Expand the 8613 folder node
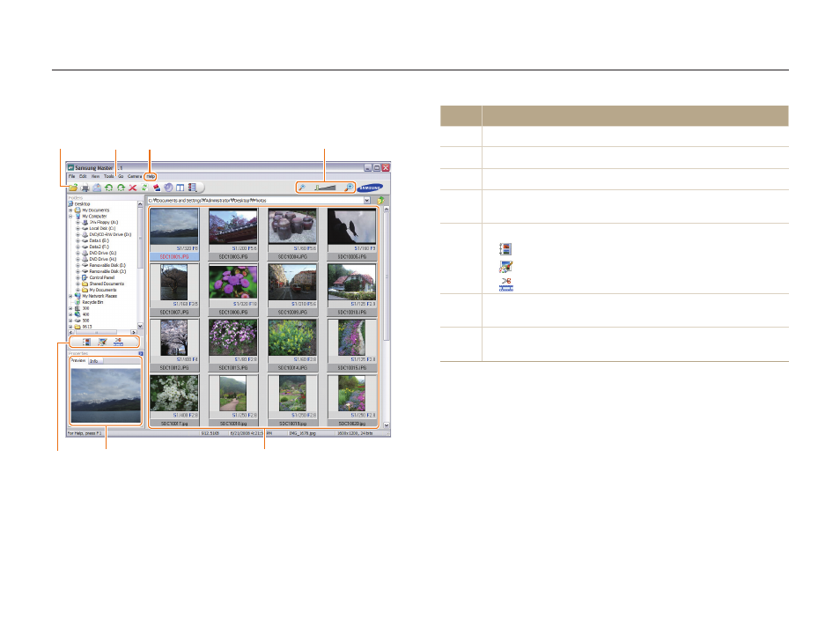Image resolution: width=840 pixels, height=634 pixels. pyautogui.click(x=70, y=327)
